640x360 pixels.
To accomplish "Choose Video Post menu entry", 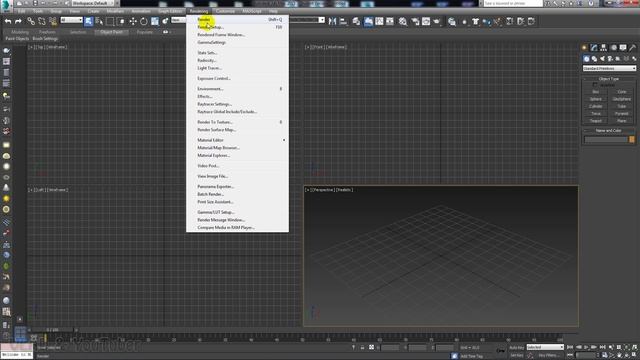I will coord(237,166).
